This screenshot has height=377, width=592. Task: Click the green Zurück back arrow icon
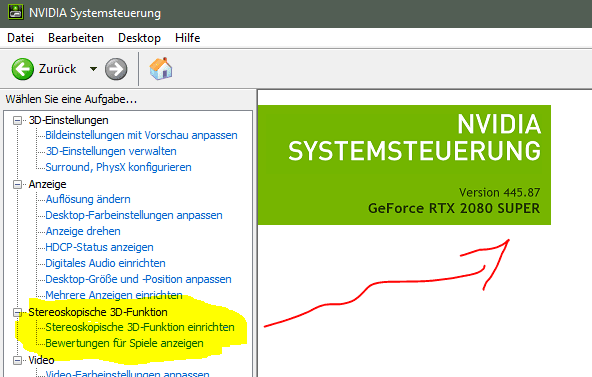(x=23, y=69)
